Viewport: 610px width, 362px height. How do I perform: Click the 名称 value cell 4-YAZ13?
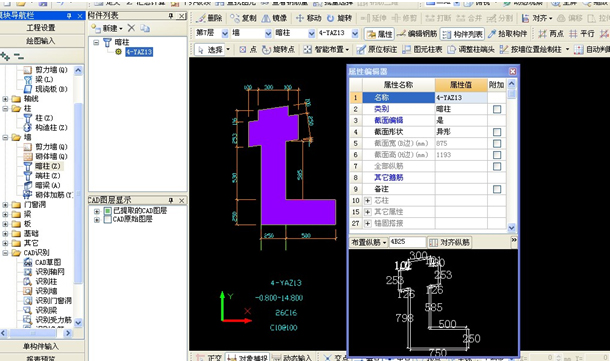point(461,98)
